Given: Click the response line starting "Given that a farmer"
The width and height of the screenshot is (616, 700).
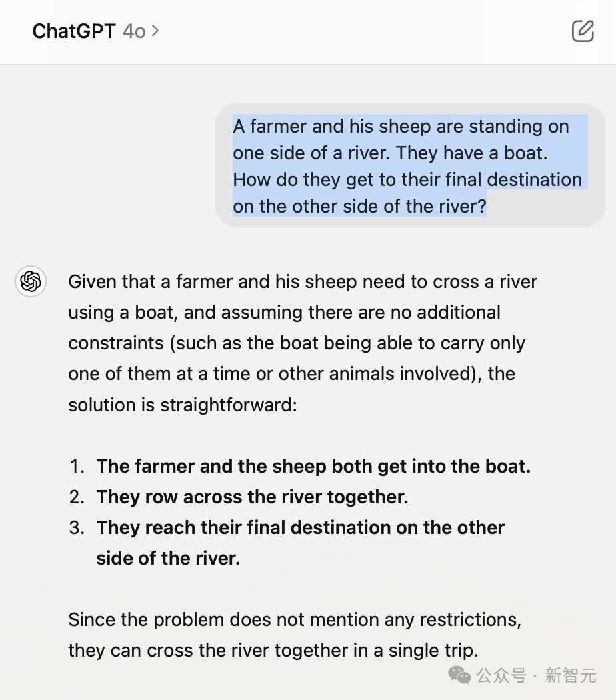Looking at the screenshot, I should click(x=302, y=281).
